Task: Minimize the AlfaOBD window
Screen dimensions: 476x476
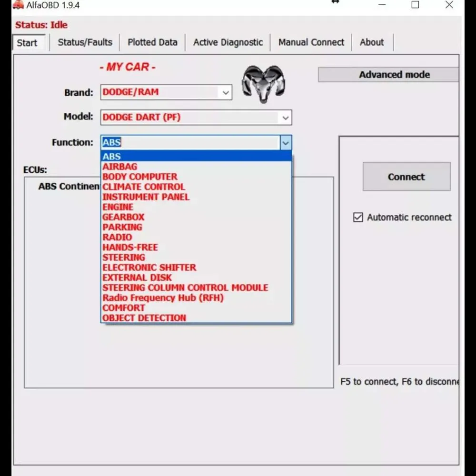Action: pos(382,5)
